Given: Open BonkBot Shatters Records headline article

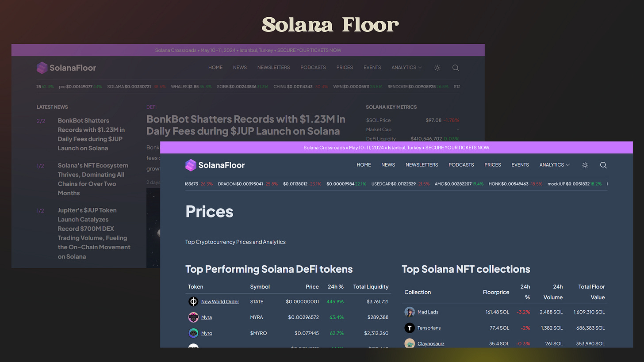Looking at the screenshot, I should pyautogui.click(x=245, y=125).
